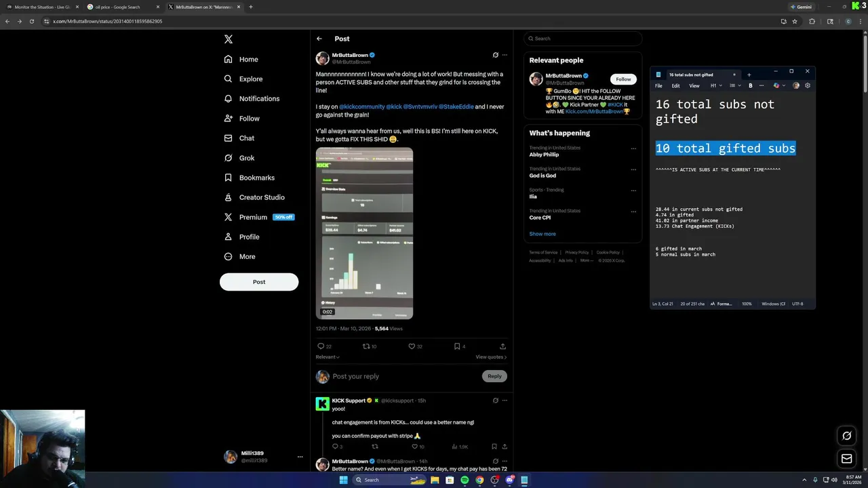Click Notepad settings gear icon
Viewport: 868px width, 488px height.
[808, 86]
